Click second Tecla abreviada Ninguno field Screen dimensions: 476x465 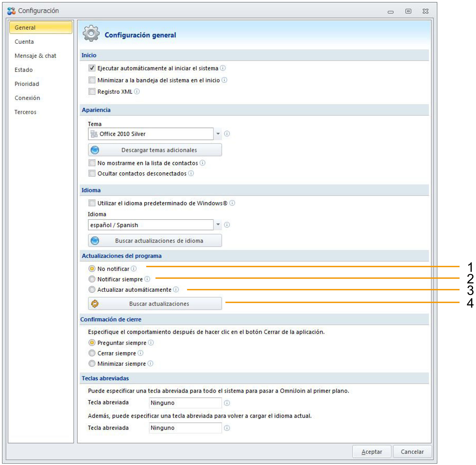[186, 428]
